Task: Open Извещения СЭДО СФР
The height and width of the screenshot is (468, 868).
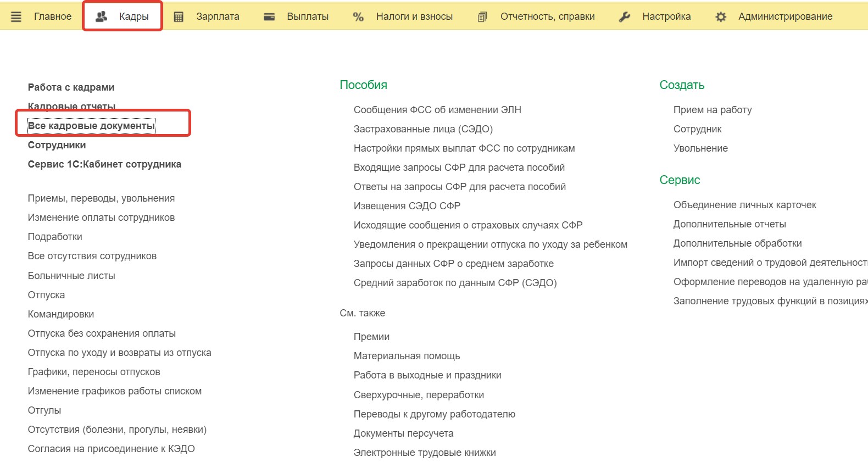Action: (x=407, y=206)
